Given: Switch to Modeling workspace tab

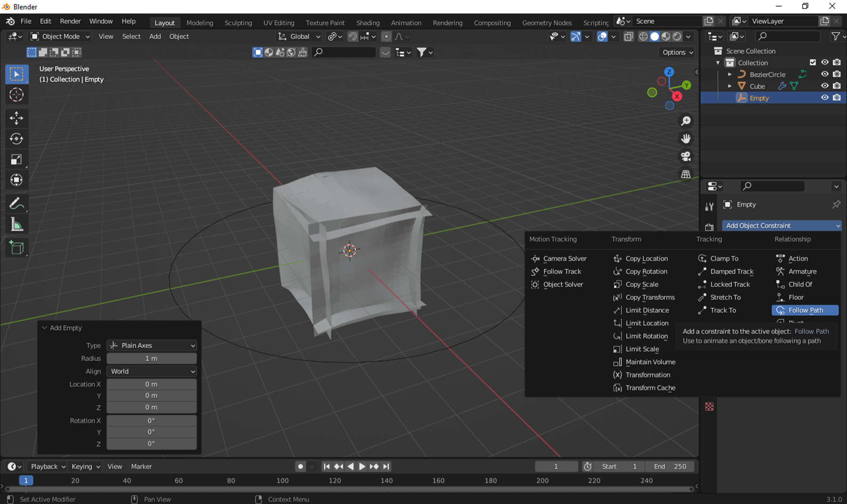Looking at the screenshot, I should (x=200, y=23).
